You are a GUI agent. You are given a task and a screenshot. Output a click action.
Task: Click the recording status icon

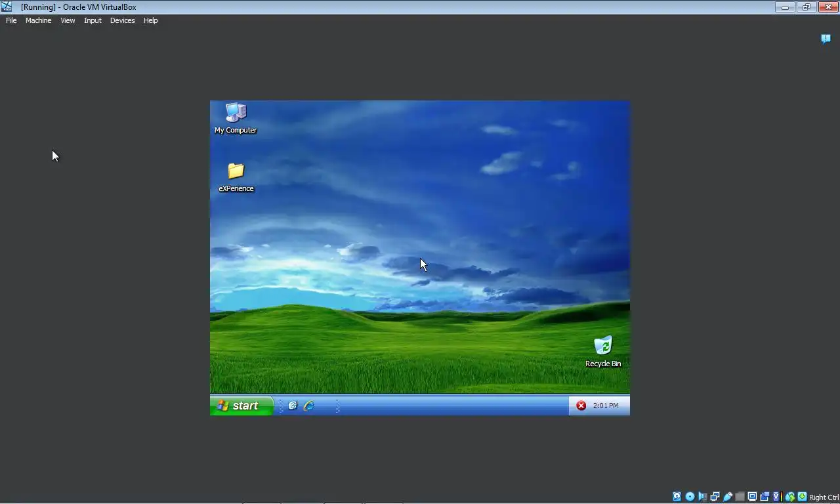click(x=765, y=497)
